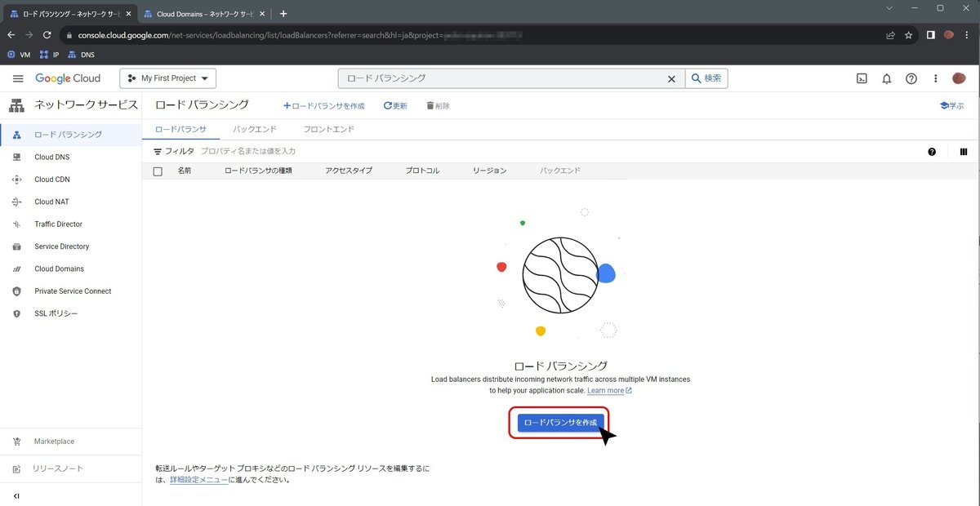
Task: Activate Cloud Shell terminal icon
Action: pyautogui.click(x=862, y=78)
